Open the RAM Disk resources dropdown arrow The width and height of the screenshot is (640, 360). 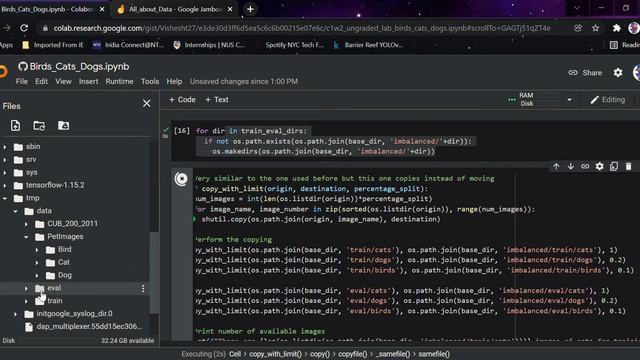pos(569,100)
